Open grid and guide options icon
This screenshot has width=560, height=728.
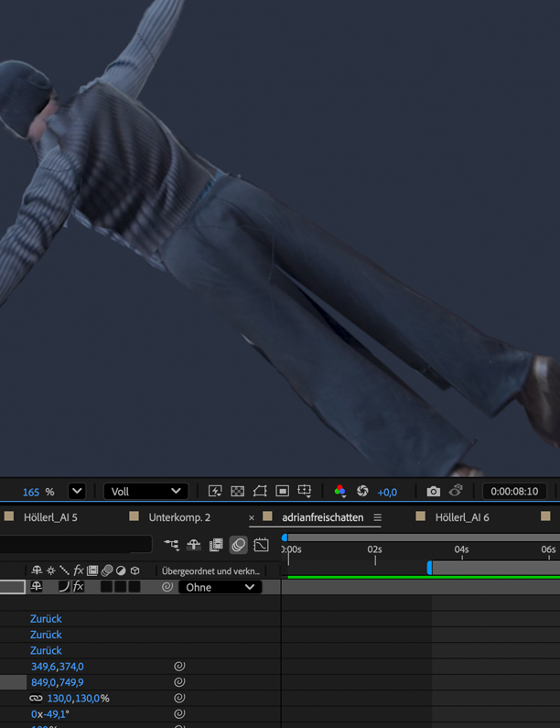305,492
